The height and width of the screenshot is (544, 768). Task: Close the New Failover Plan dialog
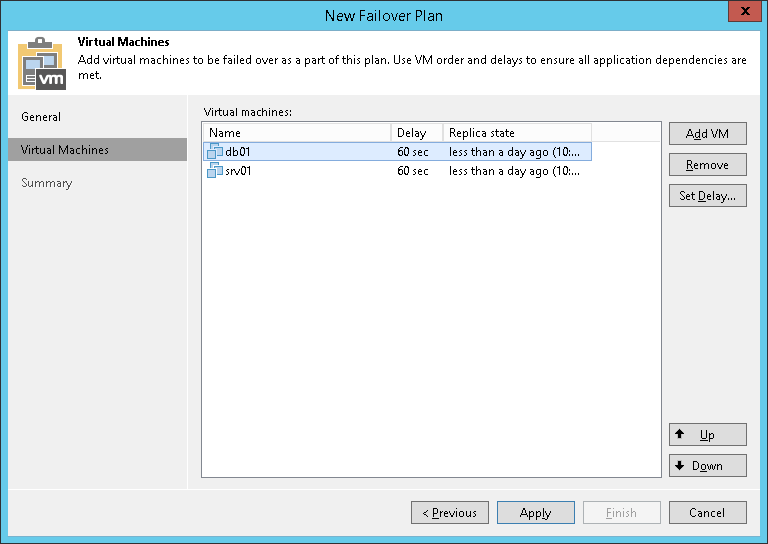pyautogui.click(x=742, y=15)
